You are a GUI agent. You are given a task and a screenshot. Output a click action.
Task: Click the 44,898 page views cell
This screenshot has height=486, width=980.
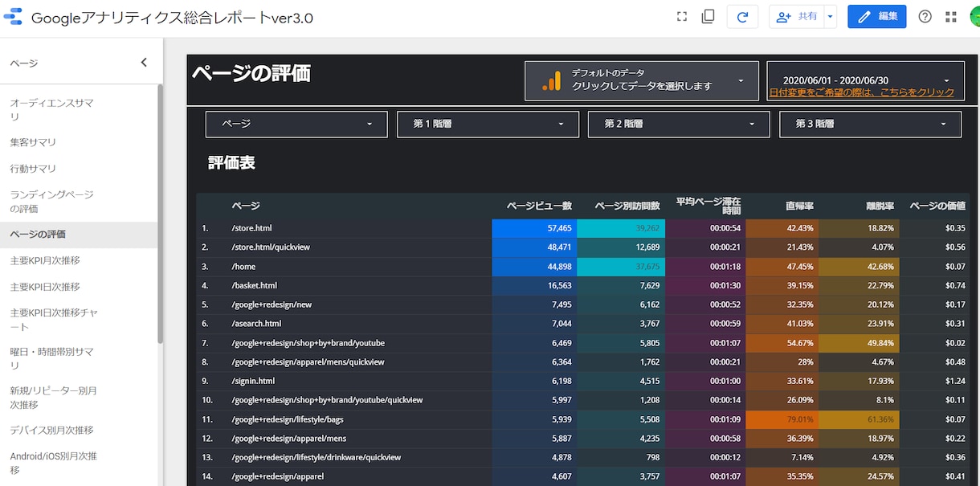534,266
